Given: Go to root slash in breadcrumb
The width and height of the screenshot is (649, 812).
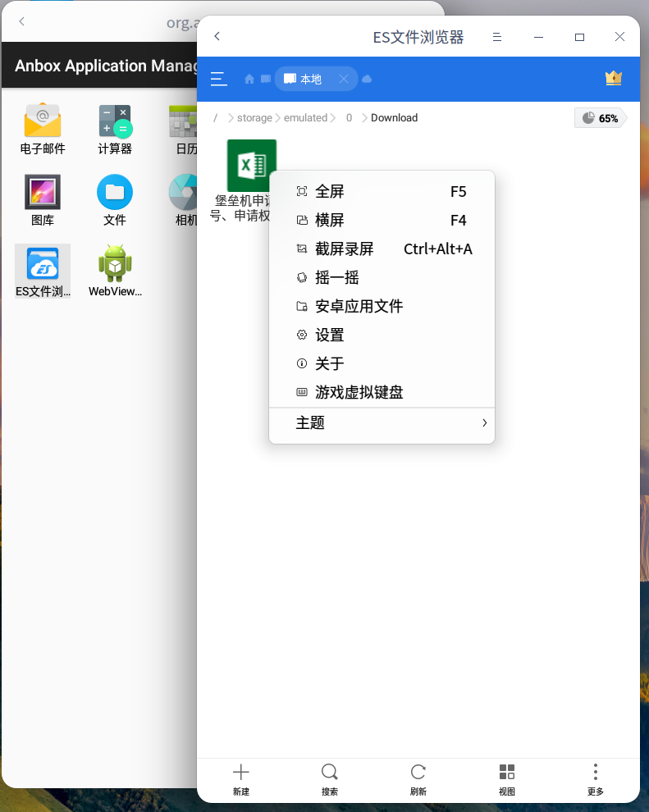Looking at the screenshot, I should (x=216, y=118).
